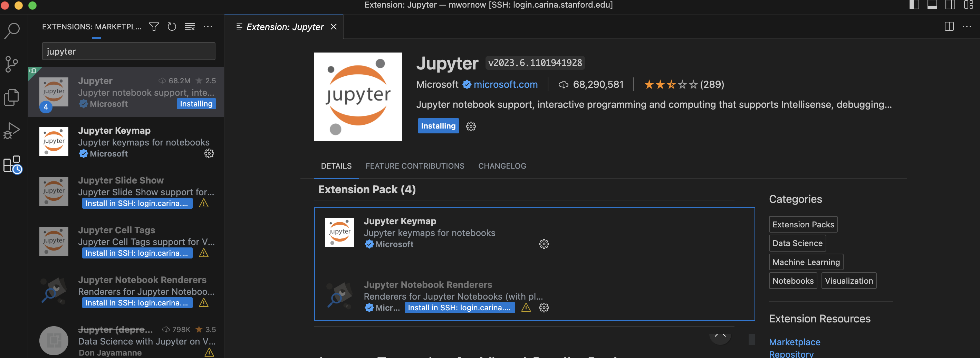Install Jupyter Cell Tags in SSH

point(137,253)
